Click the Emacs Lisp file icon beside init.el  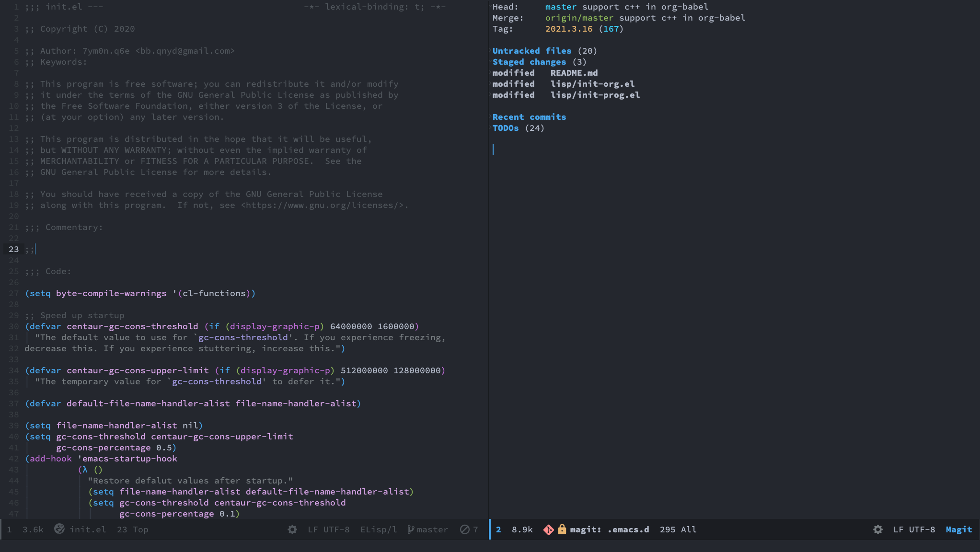pos(59,529)
